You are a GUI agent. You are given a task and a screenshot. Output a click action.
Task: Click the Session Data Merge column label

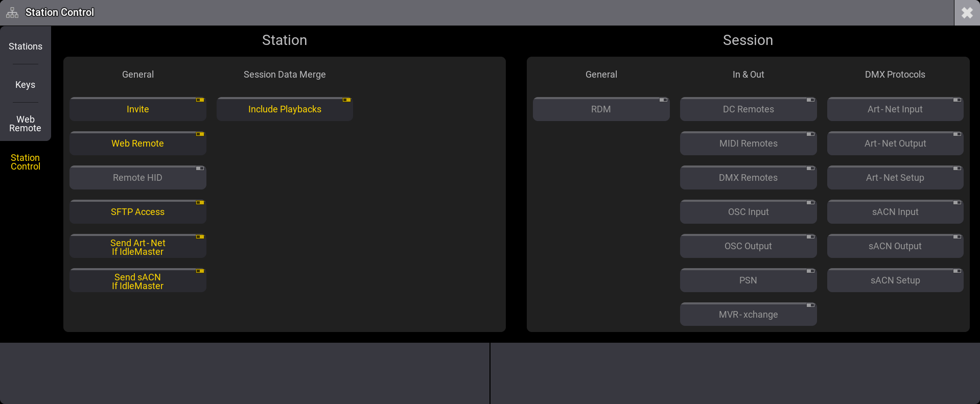(285, 75)
